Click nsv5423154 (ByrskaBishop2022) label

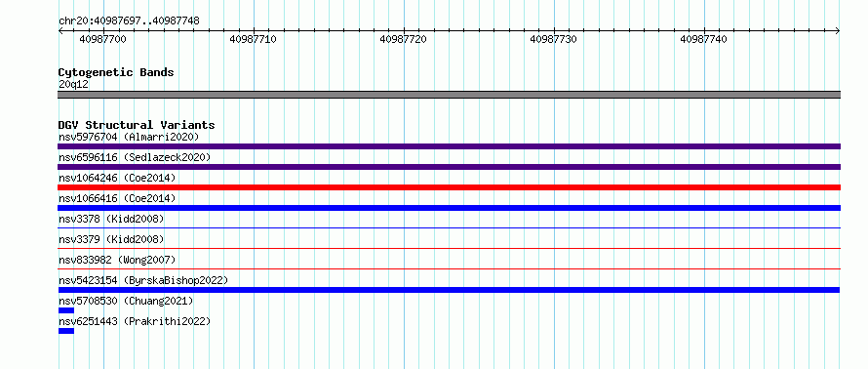pyautogui.click(x=143, y=280)
